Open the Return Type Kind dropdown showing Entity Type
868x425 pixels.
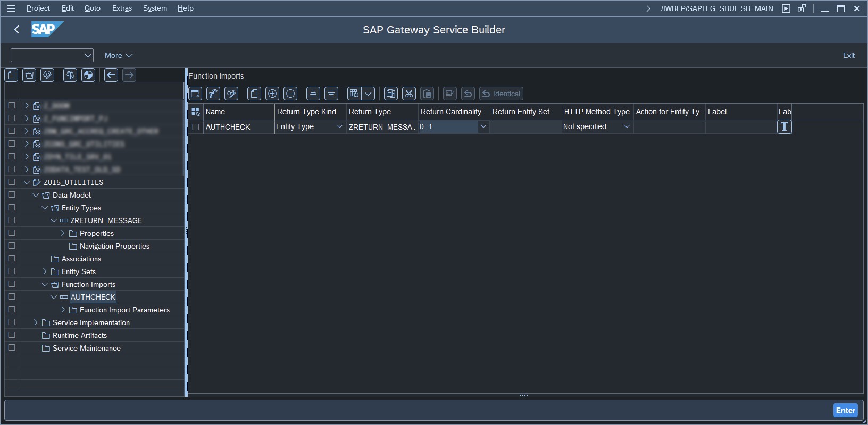point(339,126)
